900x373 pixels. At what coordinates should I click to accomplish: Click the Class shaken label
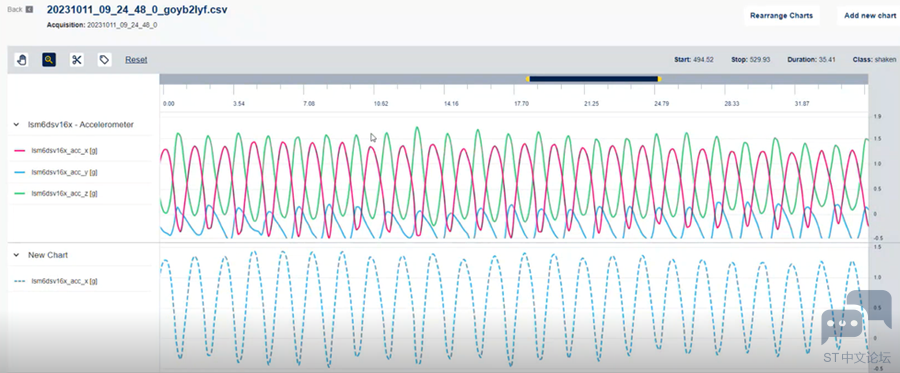point(875,60)
